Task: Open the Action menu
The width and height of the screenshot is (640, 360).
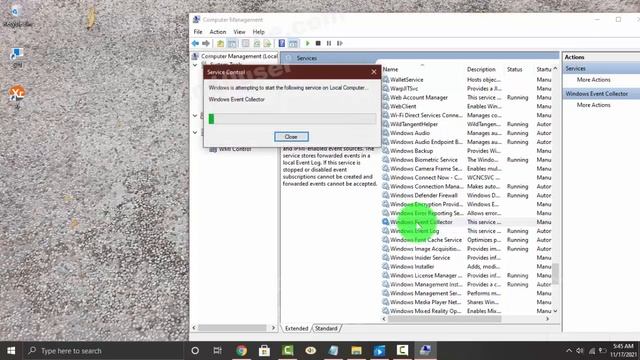Action: [x=218, y=32]
